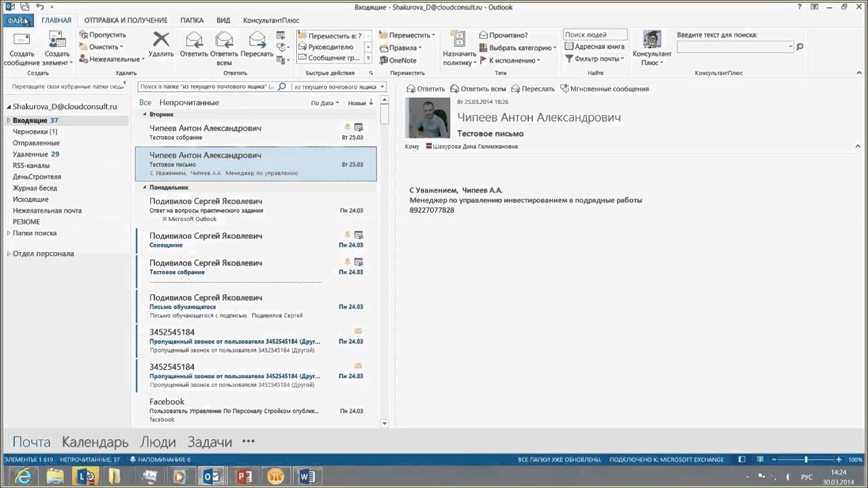Click the sender's photo thumbnail

coord(427,118)
